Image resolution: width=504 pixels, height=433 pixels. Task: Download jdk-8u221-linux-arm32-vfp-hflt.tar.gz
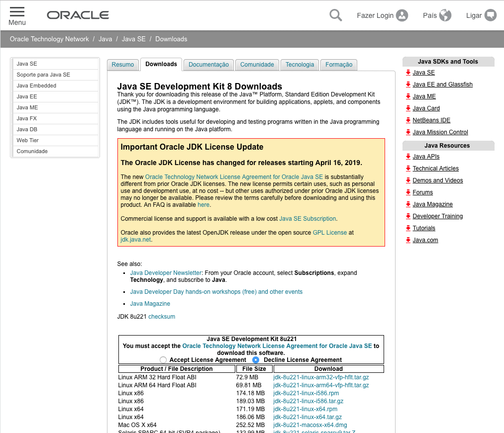tap(321, 377)
